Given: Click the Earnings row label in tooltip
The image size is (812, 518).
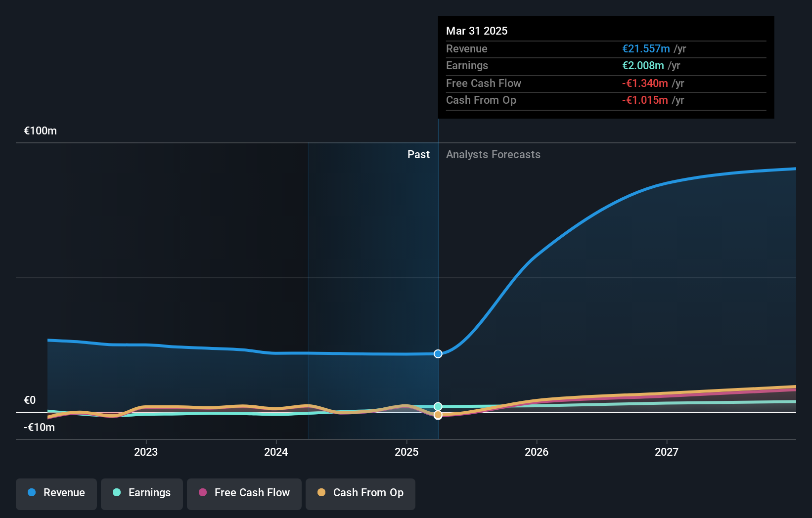Looking at the screenshot, I should (x=467, y=66).
